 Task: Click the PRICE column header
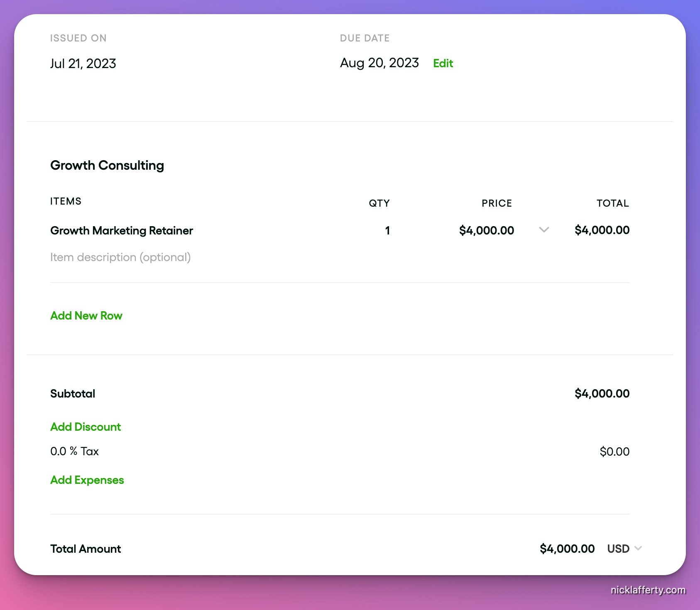click(x=497, y=203)
